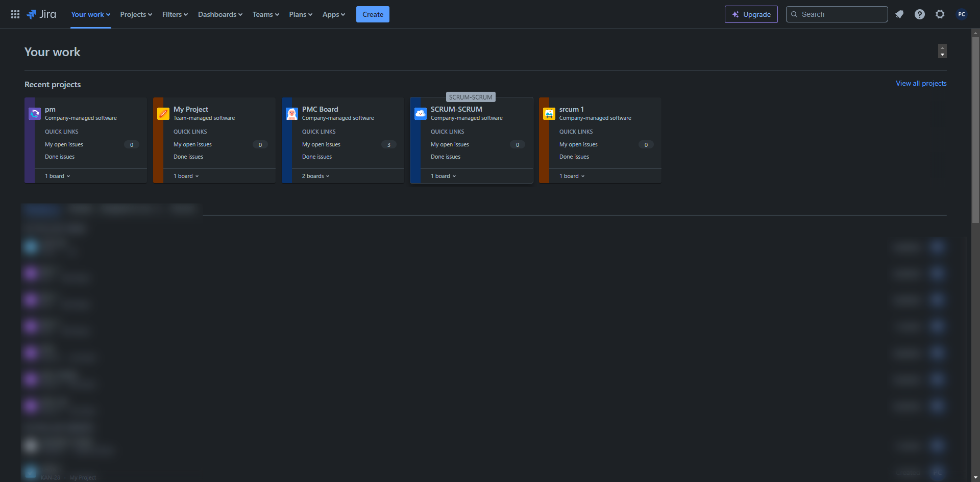This screenshot has height=482, width=980.
Task: Click the PMC Board avatar icon
Action: (x=292, y=114)
